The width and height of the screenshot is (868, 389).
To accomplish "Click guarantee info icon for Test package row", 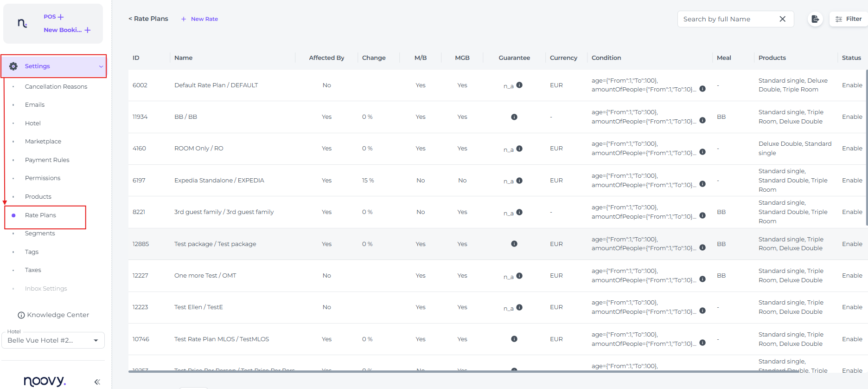I will (514, 244).
